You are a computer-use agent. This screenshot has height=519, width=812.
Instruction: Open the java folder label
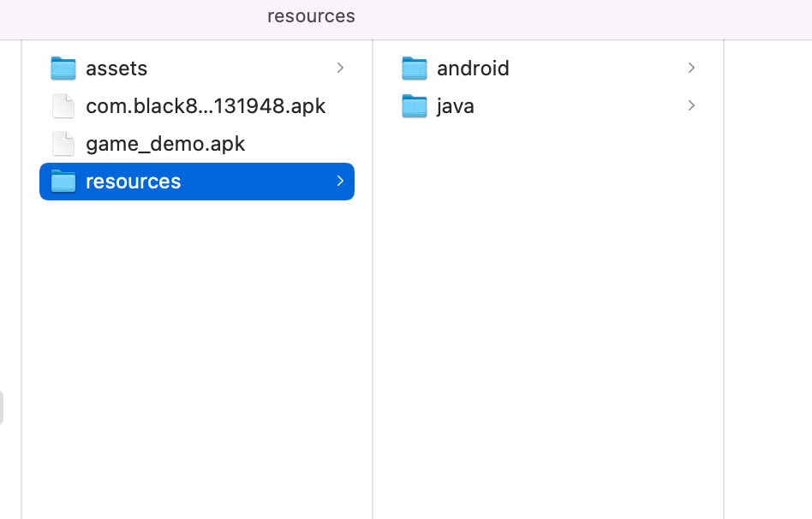click(x=455, y=106)
